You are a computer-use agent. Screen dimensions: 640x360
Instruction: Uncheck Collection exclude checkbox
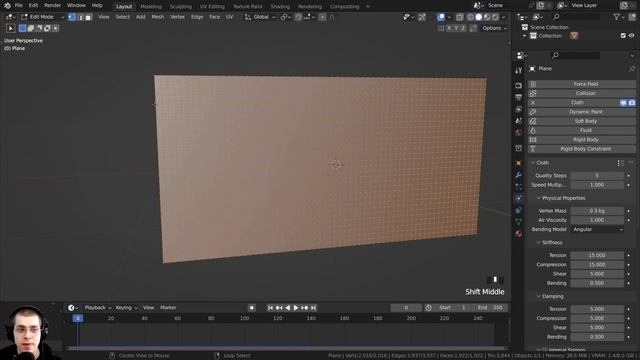pyautogui.click(x=623, y=36)
